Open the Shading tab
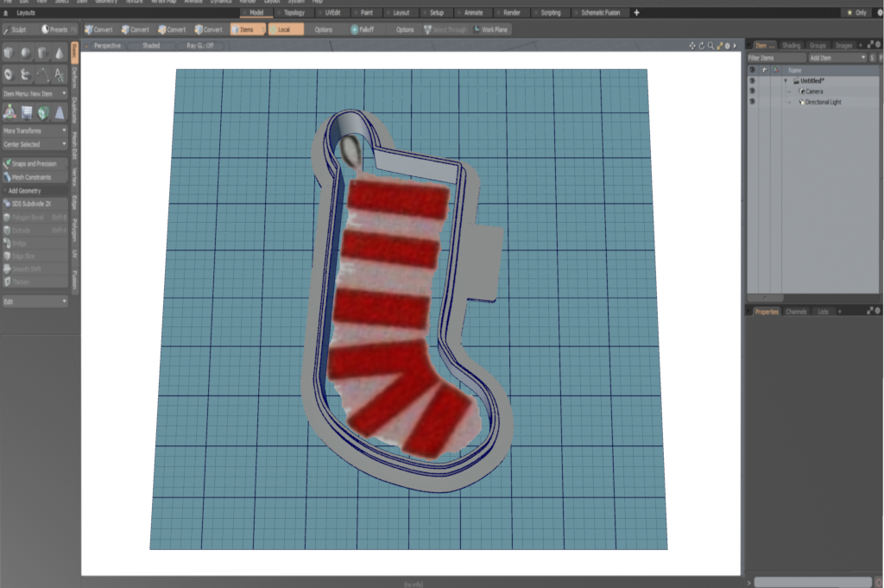 792,45
